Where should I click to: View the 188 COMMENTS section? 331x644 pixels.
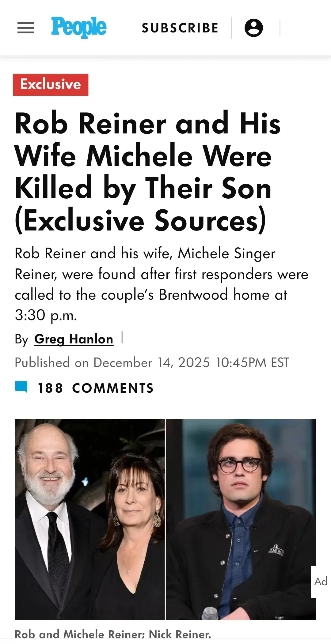pyautogui.click(x=95, y=388)
